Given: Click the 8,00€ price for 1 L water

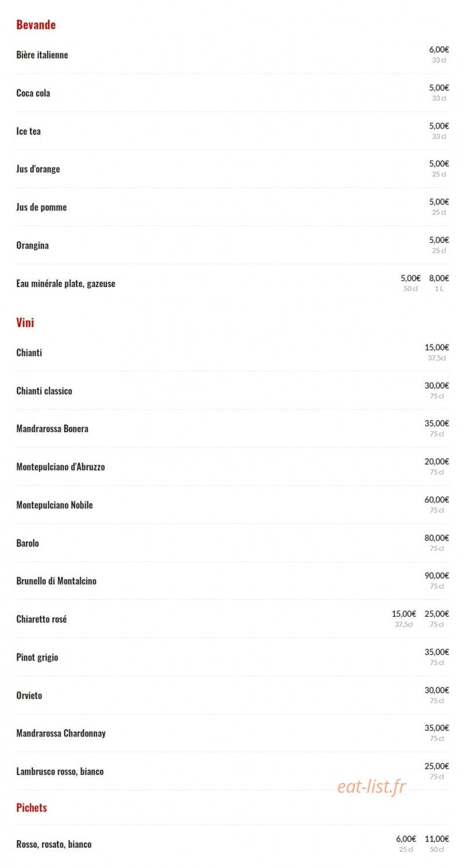Looking at the screenshot, I should pos(439,278).
